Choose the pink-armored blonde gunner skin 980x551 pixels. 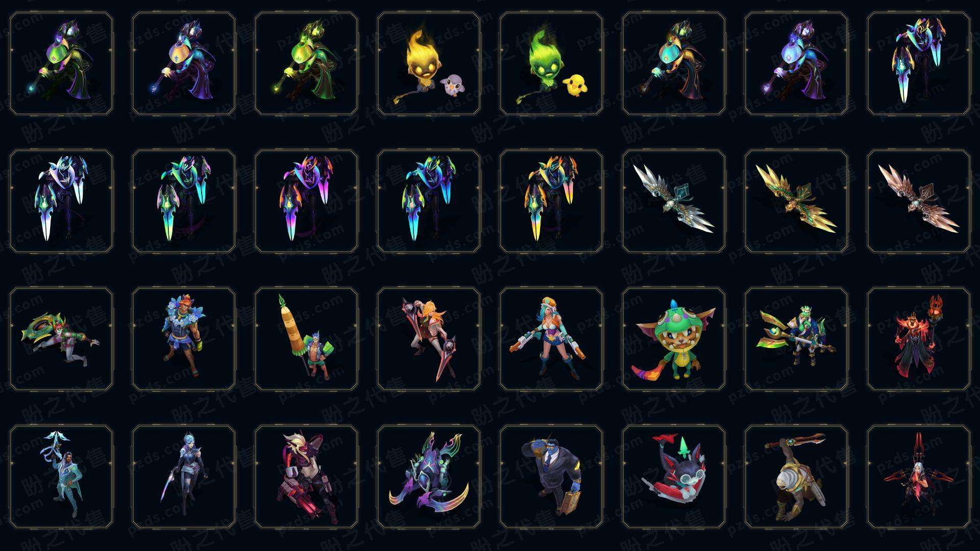(306, 477)
